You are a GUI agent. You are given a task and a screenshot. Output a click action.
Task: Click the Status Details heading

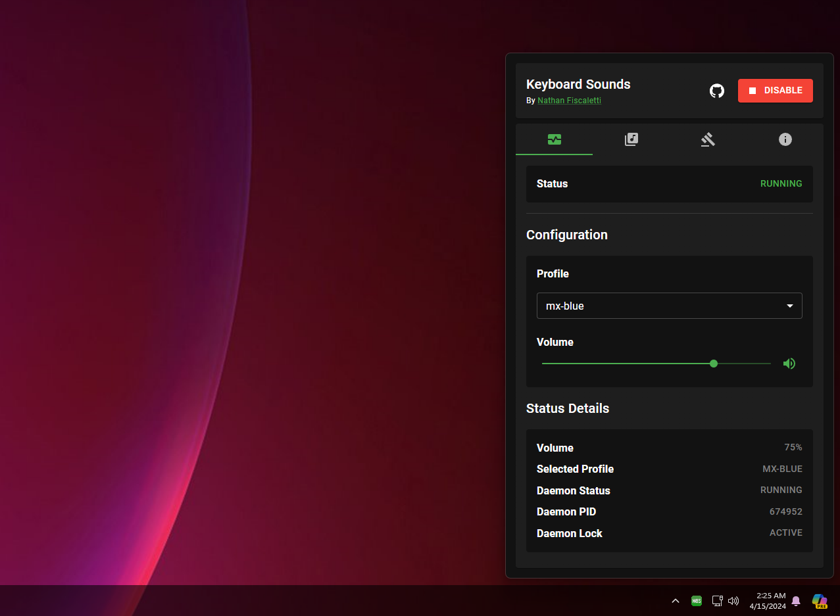(568, 408)
